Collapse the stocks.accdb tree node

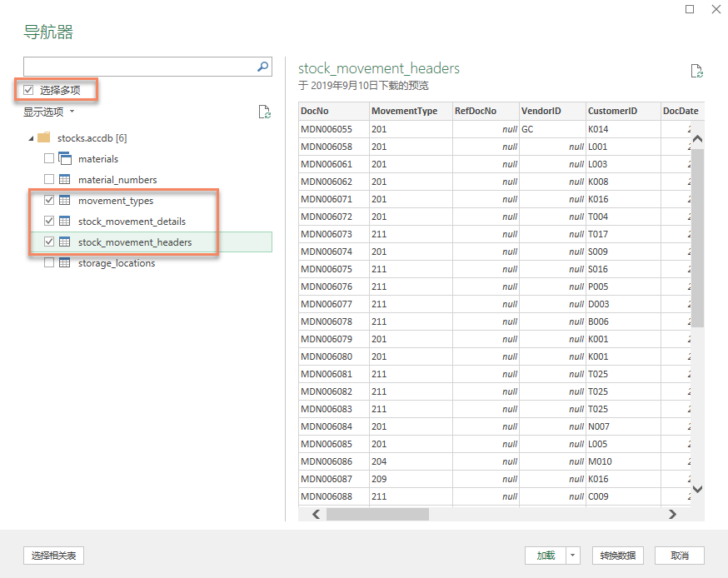[x=31, y=138]
